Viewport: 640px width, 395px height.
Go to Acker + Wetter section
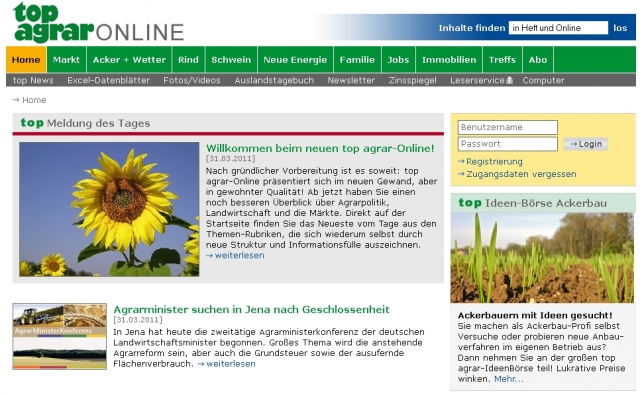click(x=129, y=60)
